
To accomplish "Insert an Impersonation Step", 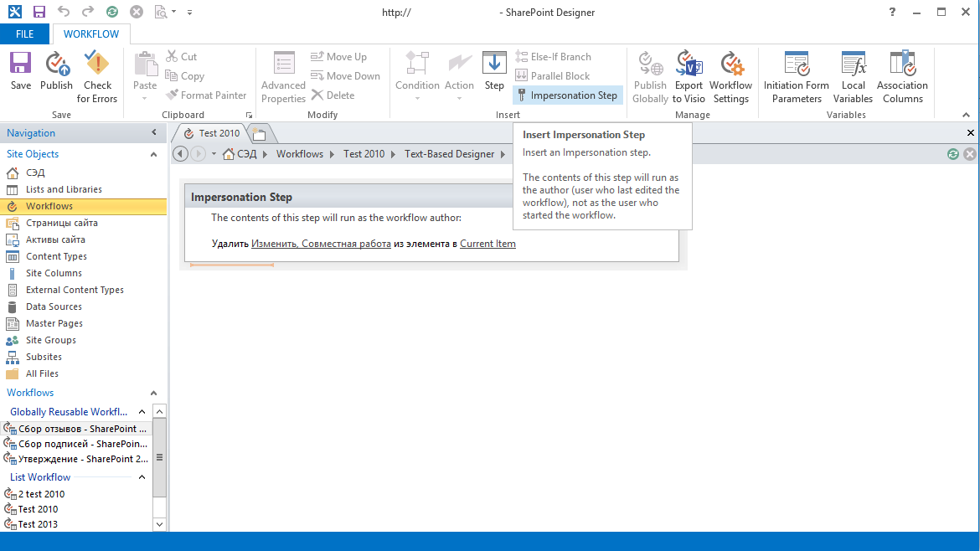I will (568, 95).
